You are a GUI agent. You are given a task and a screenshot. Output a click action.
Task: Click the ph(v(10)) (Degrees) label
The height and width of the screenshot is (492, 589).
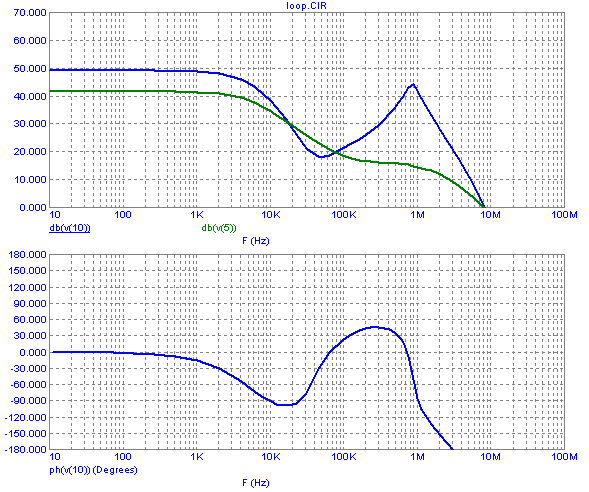point(93,470)
